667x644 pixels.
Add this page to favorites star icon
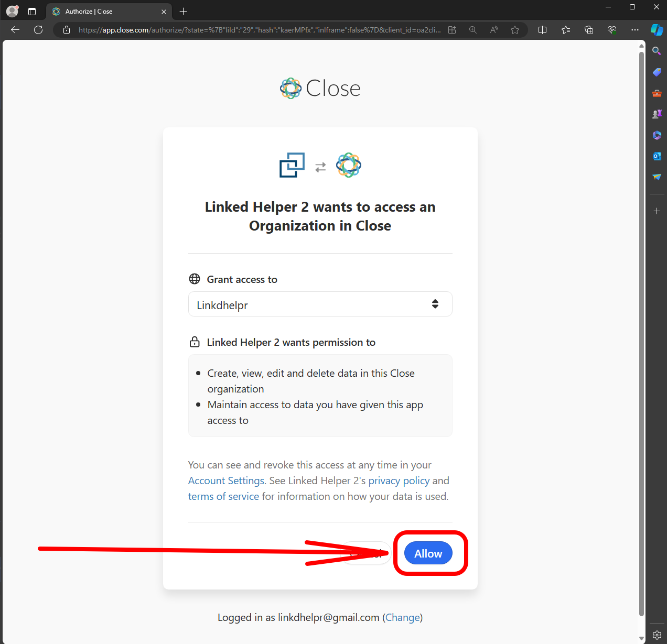pos(515,30)
